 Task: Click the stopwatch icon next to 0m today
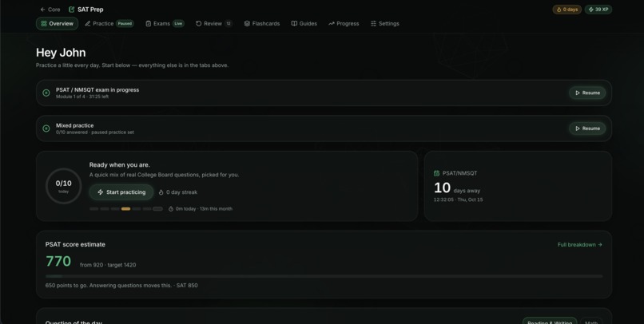pos(171,209)
